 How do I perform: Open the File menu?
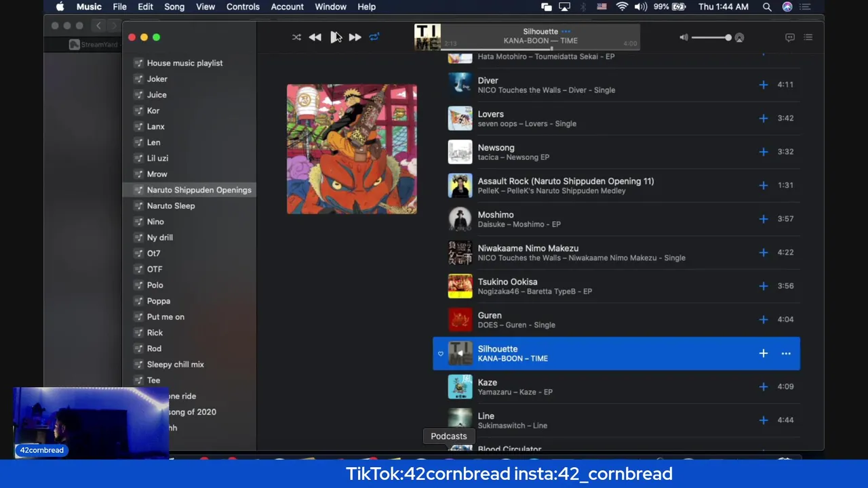coord(120,7)
